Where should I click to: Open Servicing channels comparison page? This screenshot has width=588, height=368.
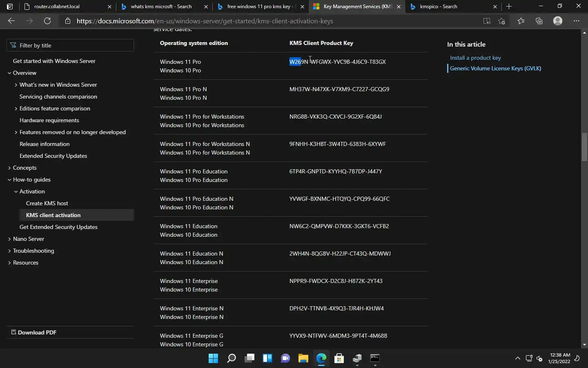58,96
